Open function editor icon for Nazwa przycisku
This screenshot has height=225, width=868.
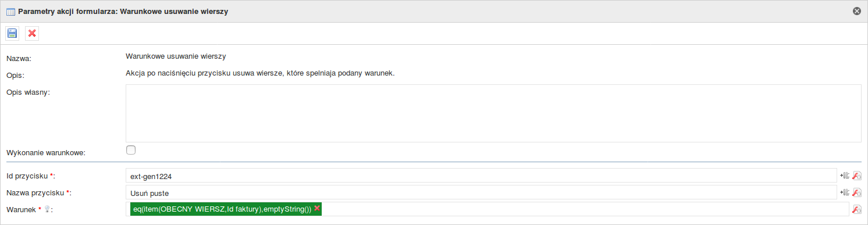tap(856, 192)
